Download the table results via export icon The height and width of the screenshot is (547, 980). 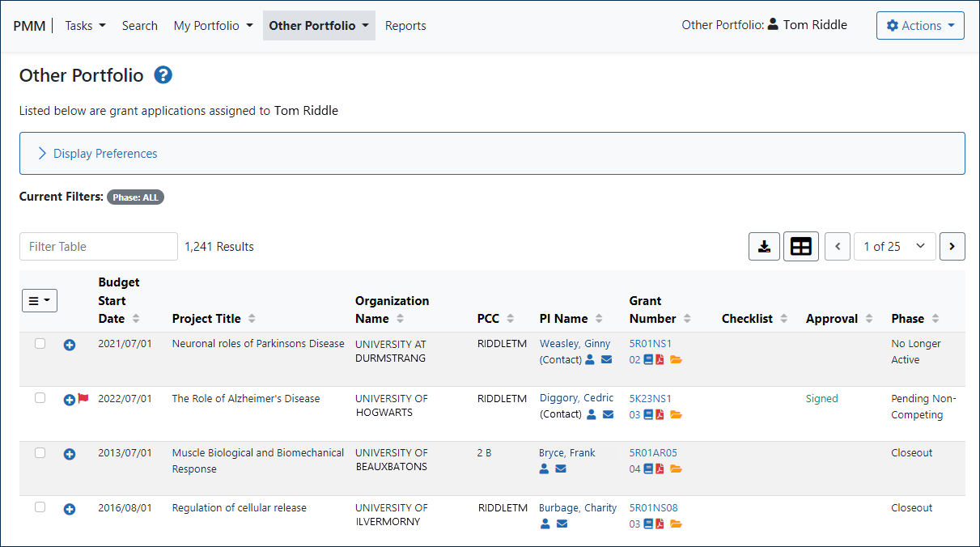pos(764,247)
